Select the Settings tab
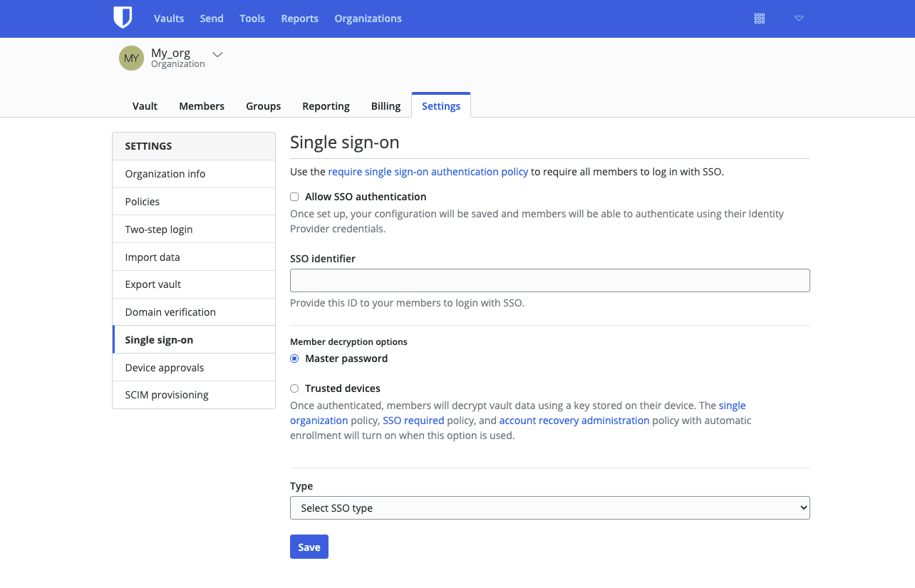This screenshot has width=915, height=588. pyautogui.click(x=441, y=106)
